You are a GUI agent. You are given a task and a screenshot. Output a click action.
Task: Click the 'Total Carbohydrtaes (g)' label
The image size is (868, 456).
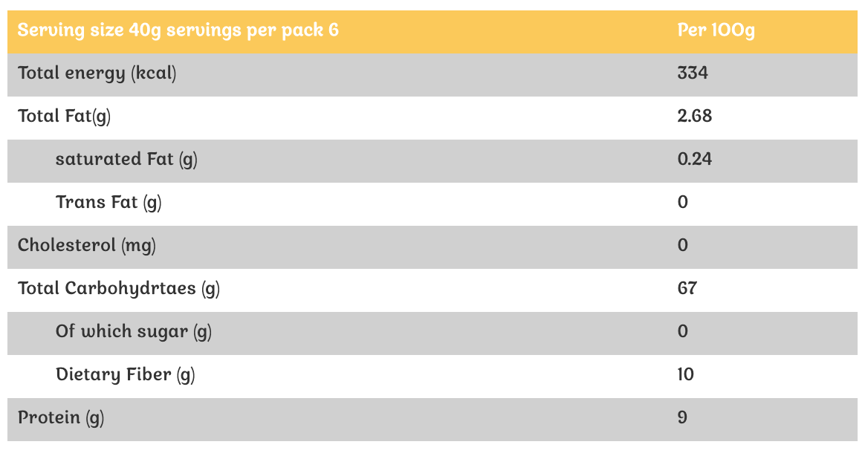coord(119,289)
